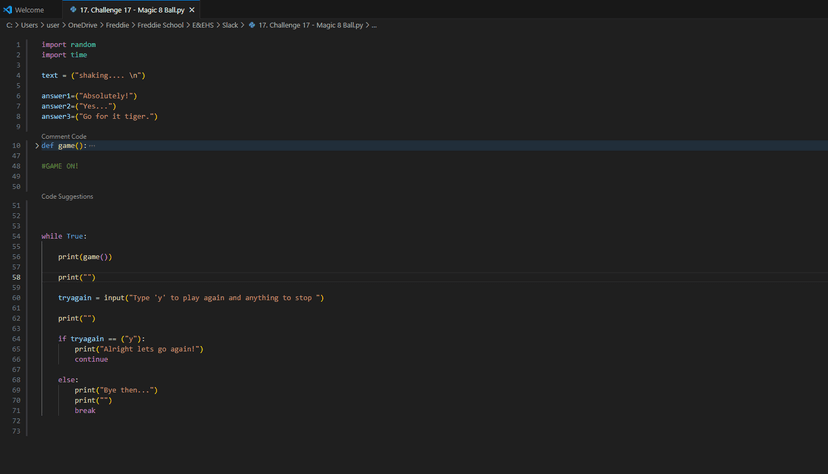Click the Python icon in the breadcrumb path
This screenshot has height=474, width=828.
pyautogui.click(x=252, y=25)
